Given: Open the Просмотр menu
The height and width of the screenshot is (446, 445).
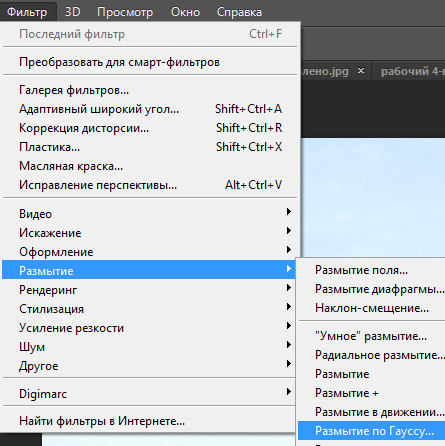Looking at the screenshot, I should (x=125, y=12).
